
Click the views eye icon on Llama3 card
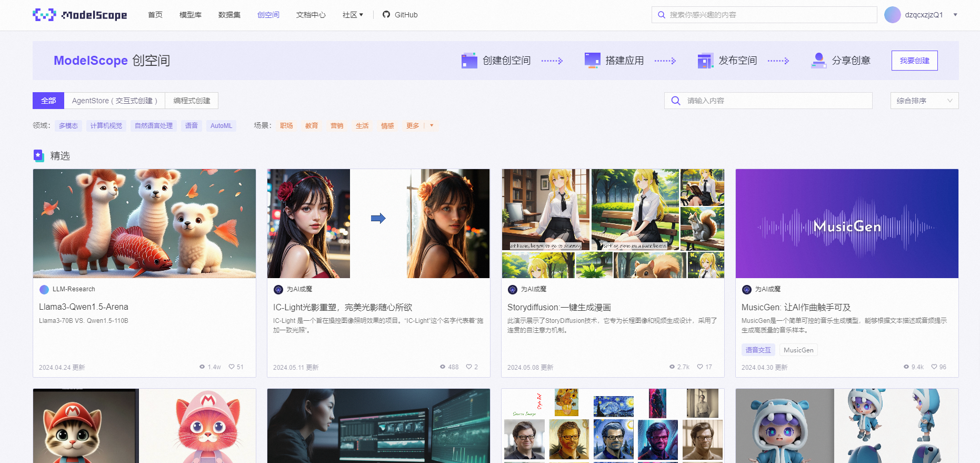[x=202, y=367]
